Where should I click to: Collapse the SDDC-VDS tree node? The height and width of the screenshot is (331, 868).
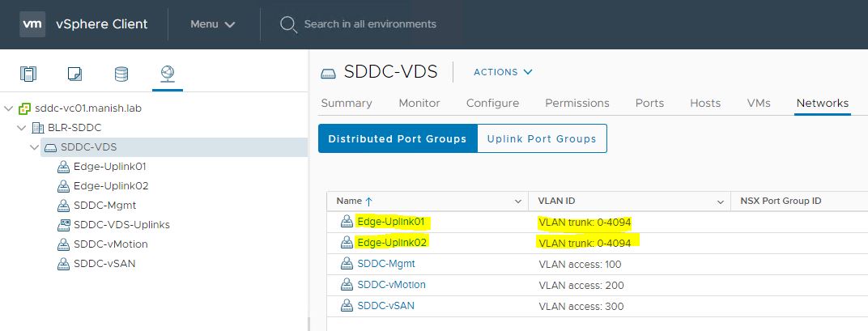pos(34,147)
